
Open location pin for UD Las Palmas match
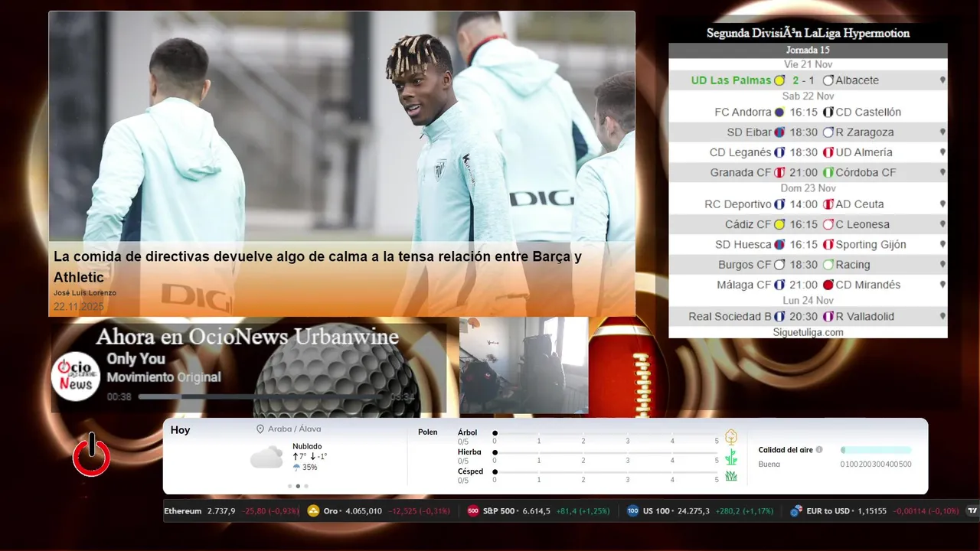(942, 80)
